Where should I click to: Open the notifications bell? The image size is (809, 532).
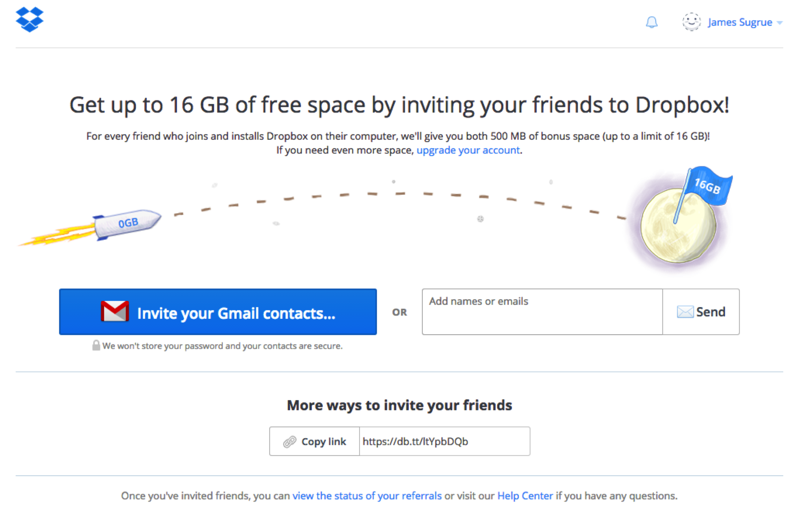click(651, 22)
